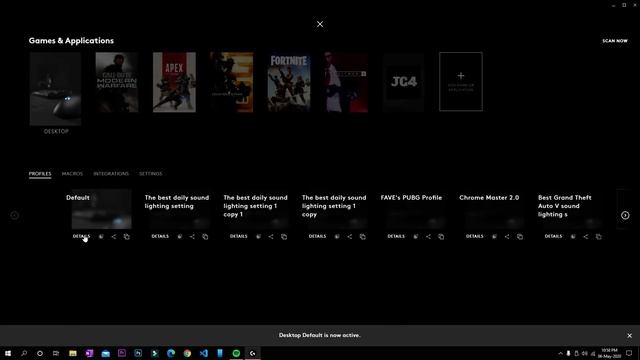The width and height of the screenshot is (640, 360).
Task: Select the Hitman 2 game thumbnail
Action: [x=346, y=82]
